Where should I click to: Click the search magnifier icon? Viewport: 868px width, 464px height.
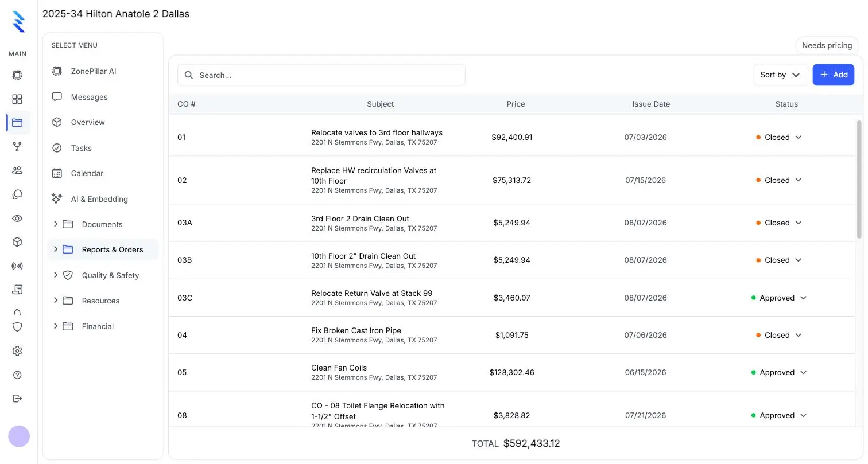[x=189, y=75]
